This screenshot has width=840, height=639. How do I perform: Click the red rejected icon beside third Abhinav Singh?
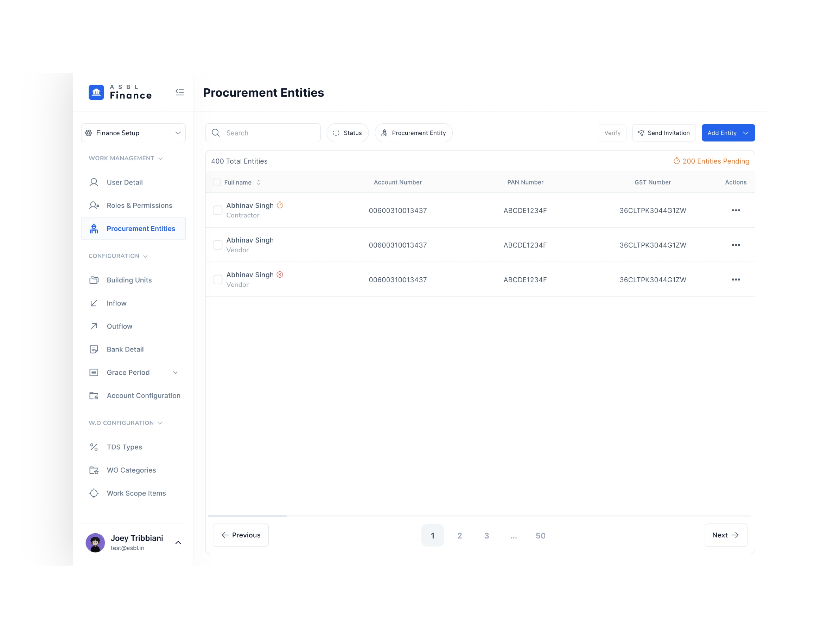pos(280,275)
